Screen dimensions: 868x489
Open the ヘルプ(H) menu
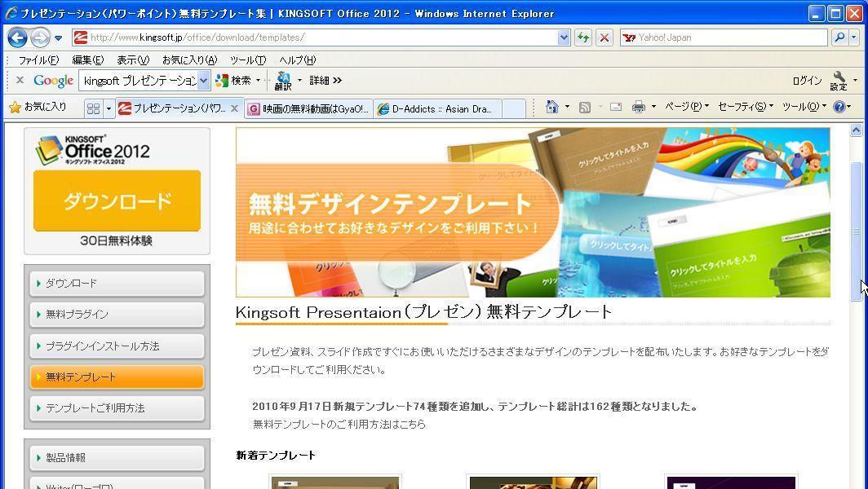tap(297, 59)
